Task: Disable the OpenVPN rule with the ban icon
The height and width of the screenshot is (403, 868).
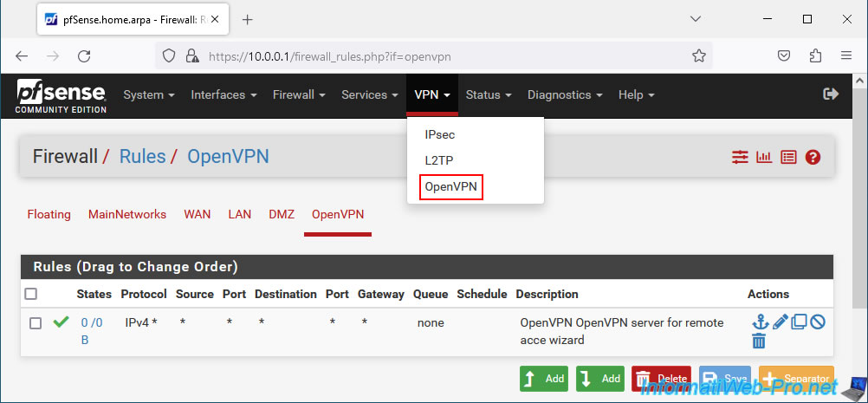Action: (x=818, y=322)
